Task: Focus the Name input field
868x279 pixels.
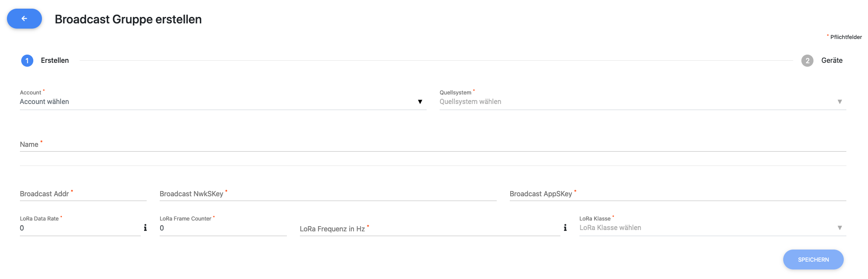Action: point(433,145)
